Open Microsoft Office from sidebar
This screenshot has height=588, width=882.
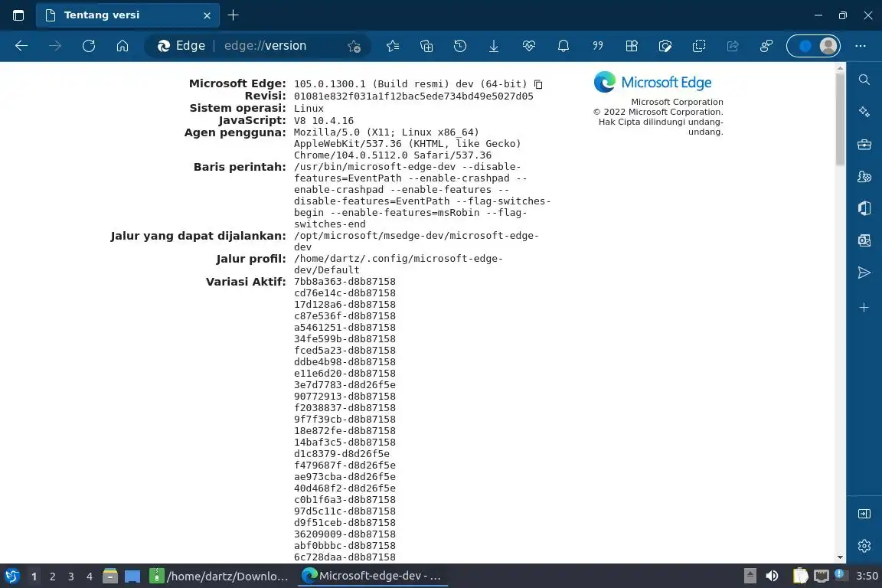point(864,208)
